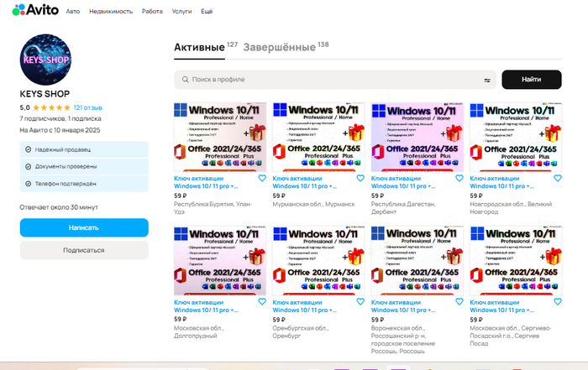Click the Подписаться button
The image size is (588, 370).
84,250
